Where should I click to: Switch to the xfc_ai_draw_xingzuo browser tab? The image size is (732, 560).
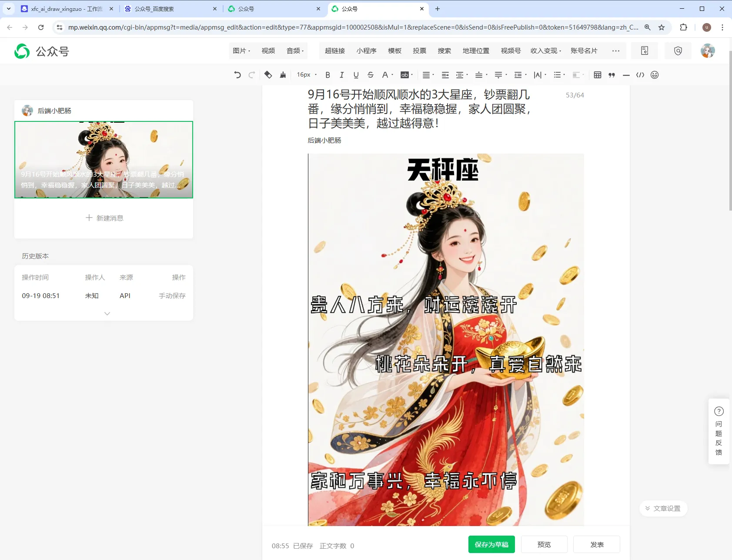point(67,9)
